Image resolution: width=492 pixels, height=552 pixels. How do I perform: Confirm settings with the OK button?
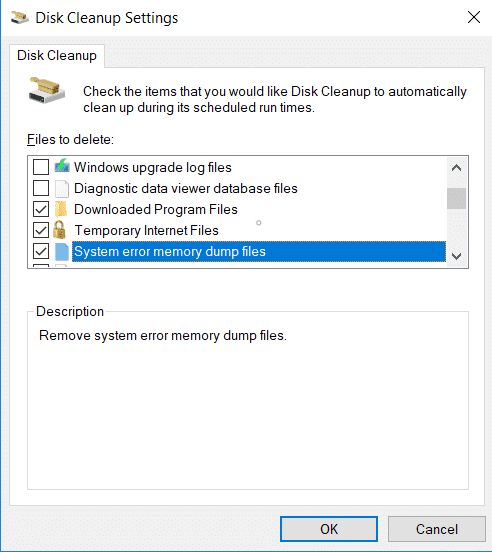(x=329, y=529)
